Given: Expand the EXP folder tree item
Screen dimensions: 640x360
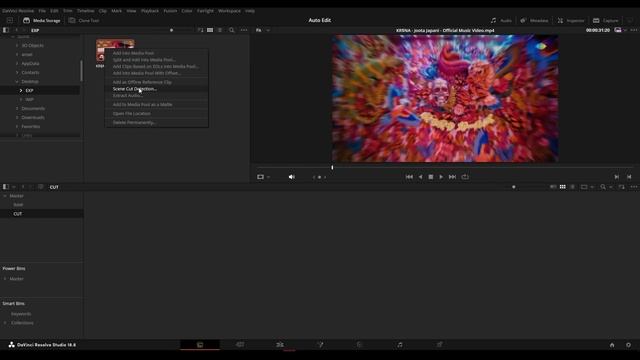Looking at the screenshot, I should (x=21, y=91).
